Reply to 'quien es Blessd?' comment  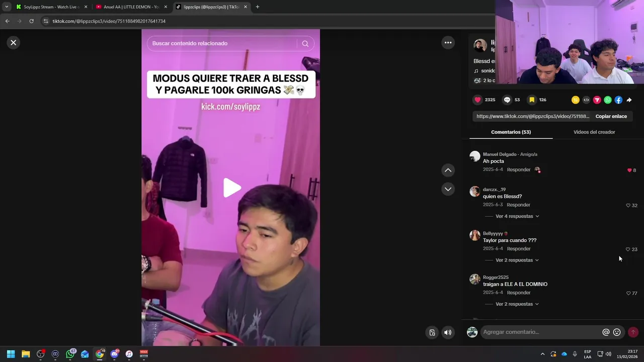coord(519,205)
